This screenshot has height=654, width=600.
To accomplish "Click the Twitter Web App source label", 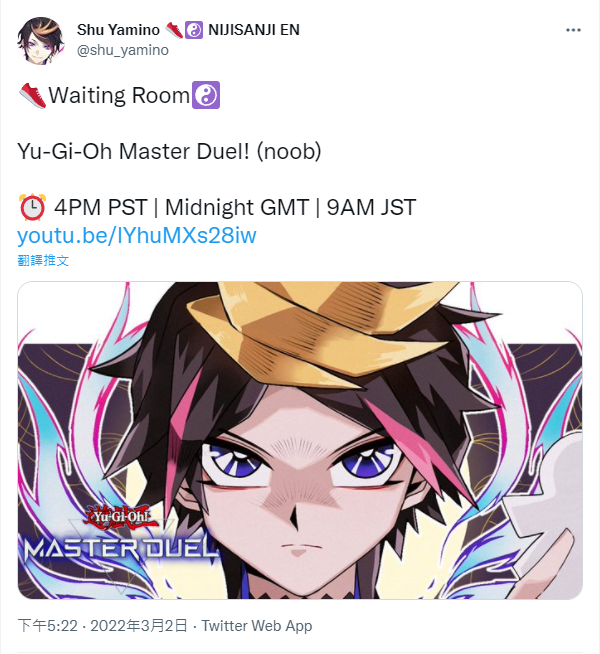I will [257, 626].
